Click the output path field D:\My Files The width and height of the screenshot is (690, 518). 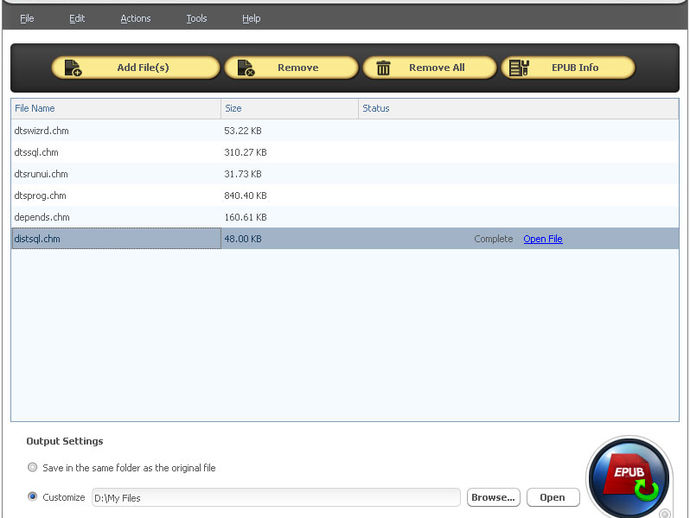click(x=276, y=498)
